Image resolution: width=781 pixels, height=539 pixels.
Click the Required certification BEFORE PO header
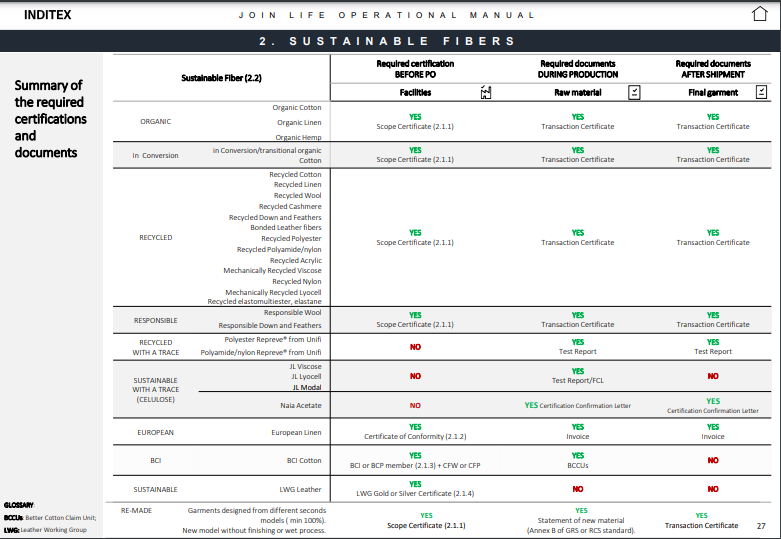pos(415,69)
